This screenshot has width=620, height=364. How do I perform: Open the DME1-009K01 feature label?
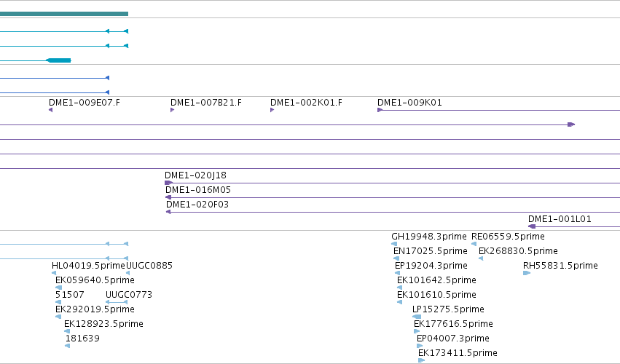pos(409,103)
